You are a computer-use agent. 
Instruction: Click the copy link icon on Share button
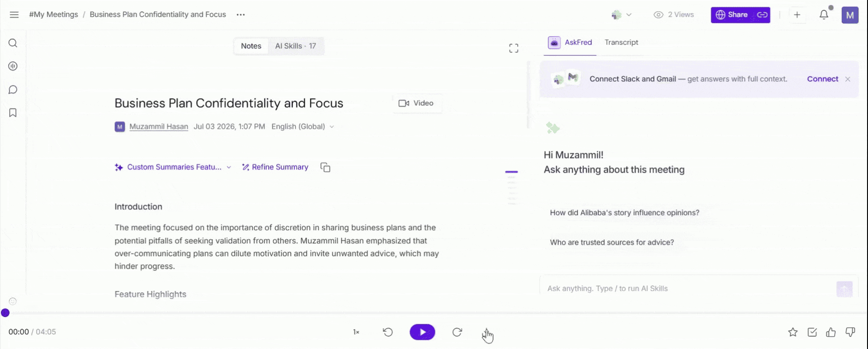762,14
